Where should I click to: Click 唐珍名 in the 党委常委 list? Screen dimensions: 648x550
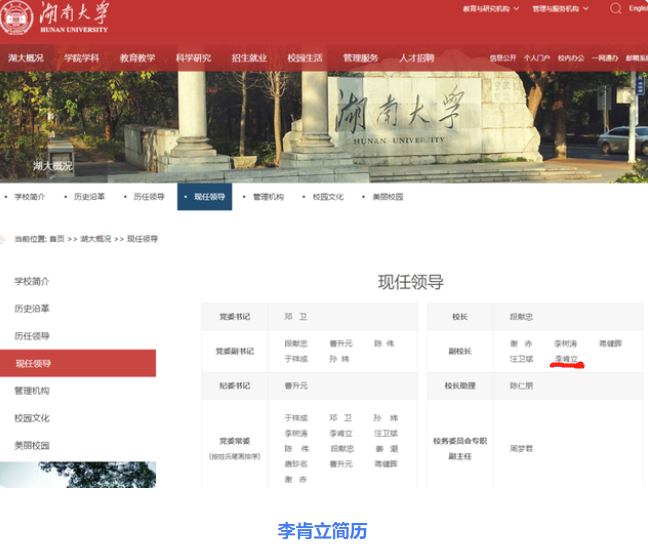pyautogui.click(x=296, y=464)
